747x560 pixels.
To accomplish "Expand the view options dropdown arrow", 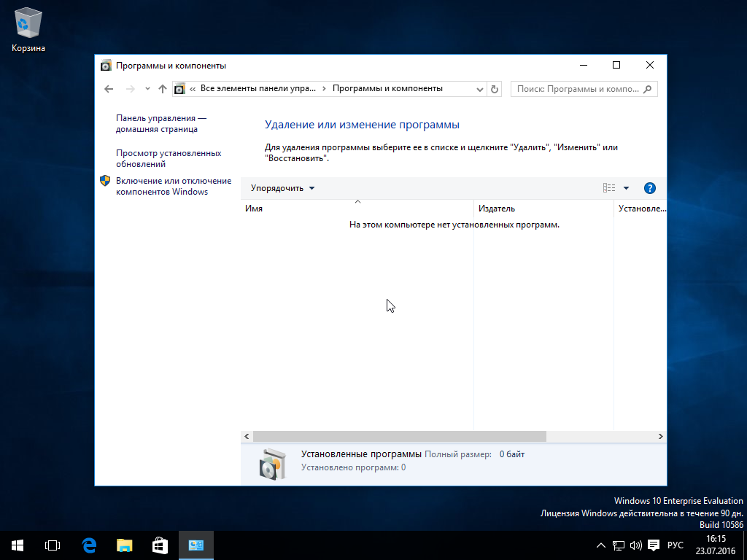I will (x=625, y=187).
